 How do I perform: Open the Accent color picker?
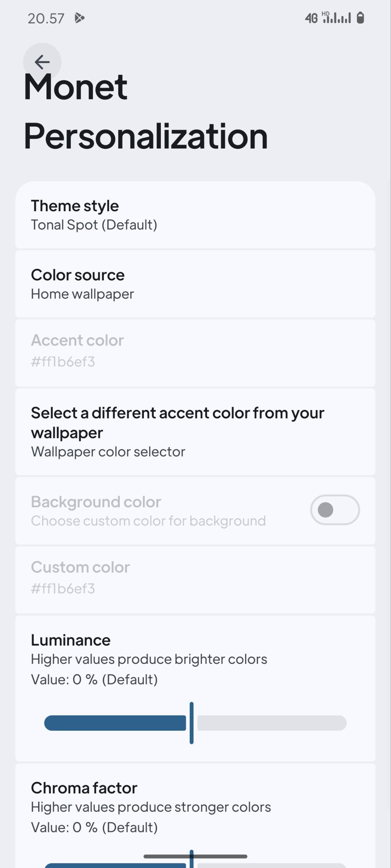click(195, 353)
